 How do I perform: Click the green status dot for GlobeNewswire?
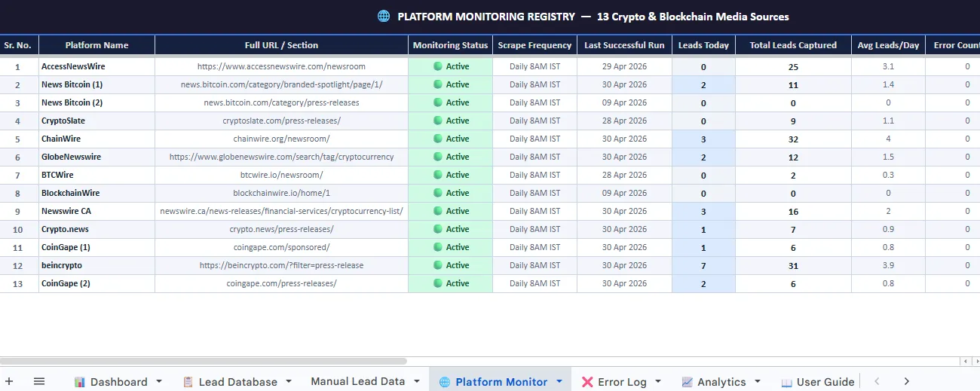tap(438, 157)
